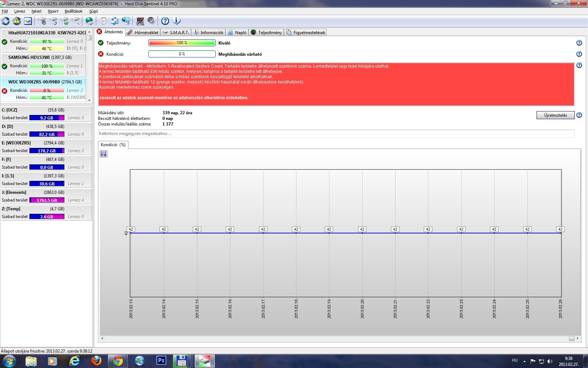Image resolution: width=588 pixels, height=368 pixels.
Task: Click the Kondíció 0 % progress bar
Action: (182, 54)
